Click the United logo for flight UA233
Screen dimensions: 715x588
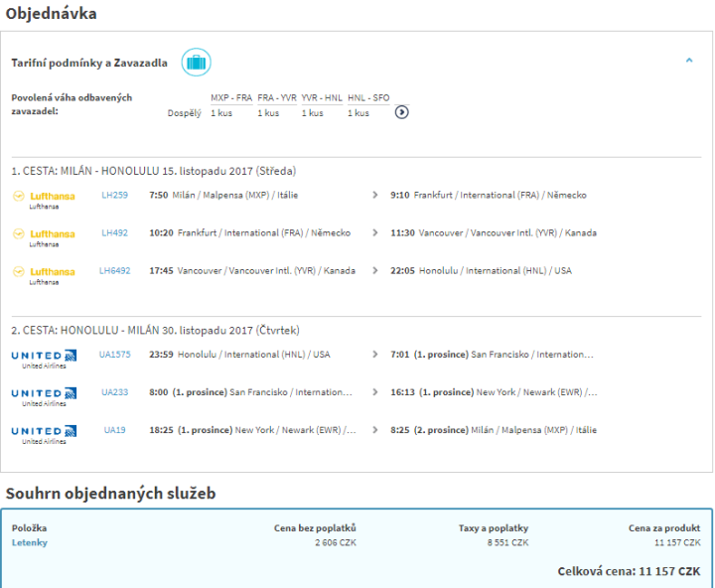point(44,393)
